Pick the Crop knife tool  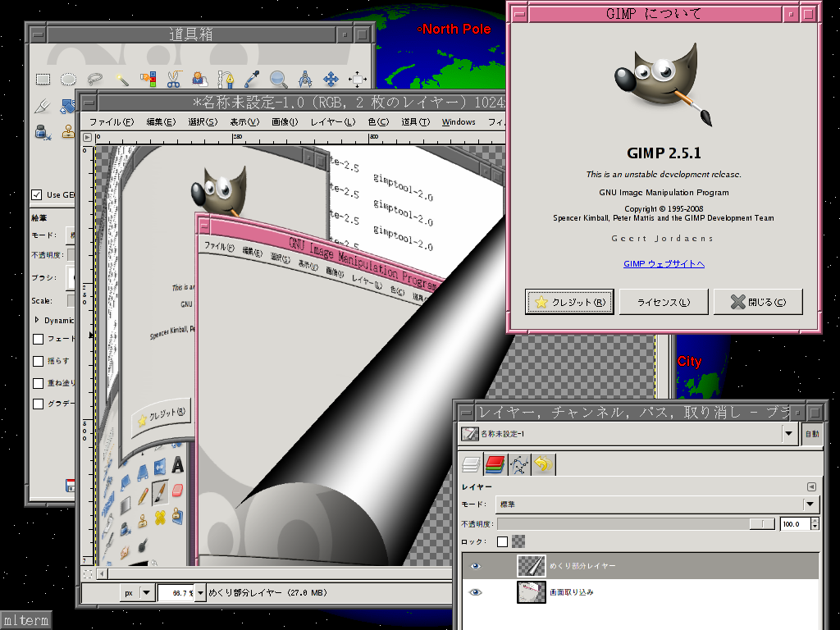[43, 106]
